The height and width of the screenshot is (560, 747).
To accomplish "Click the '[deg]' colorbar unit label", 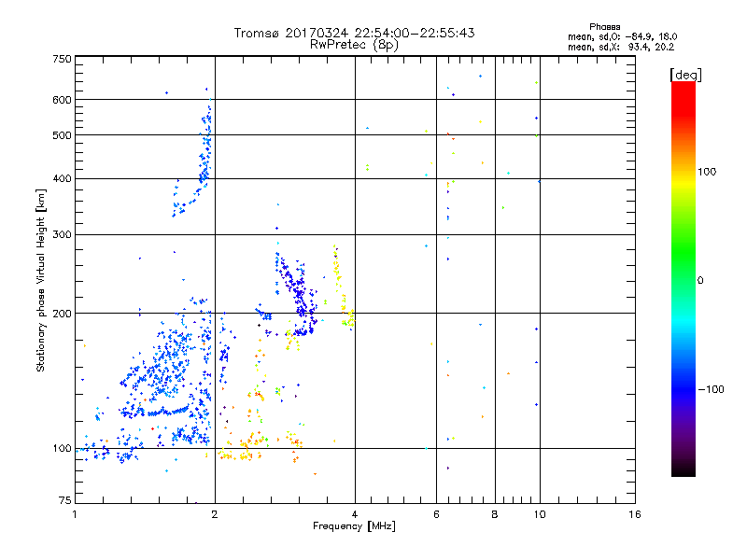I will click(x=685, y=75).
